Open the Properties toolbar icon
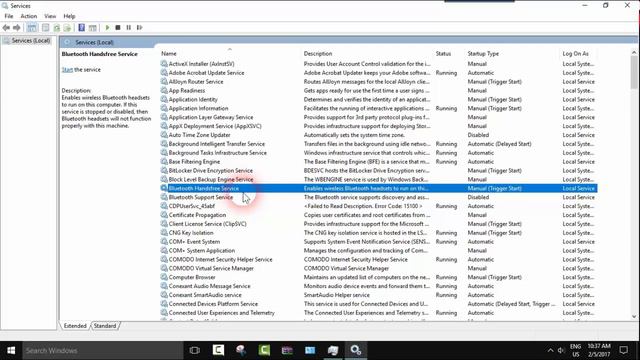Screen dimensions: 640x360 46,28
